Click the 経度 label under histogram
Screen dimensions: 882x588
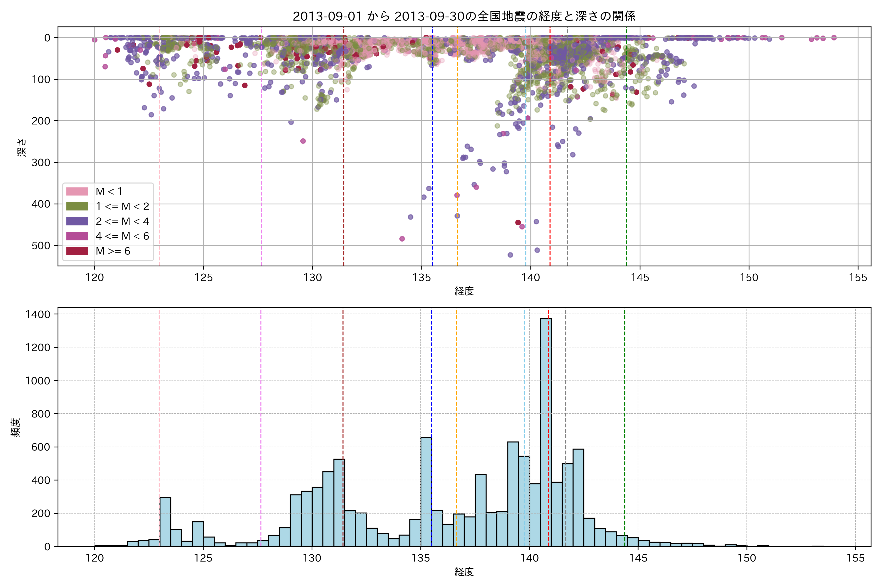pos(464,572)
